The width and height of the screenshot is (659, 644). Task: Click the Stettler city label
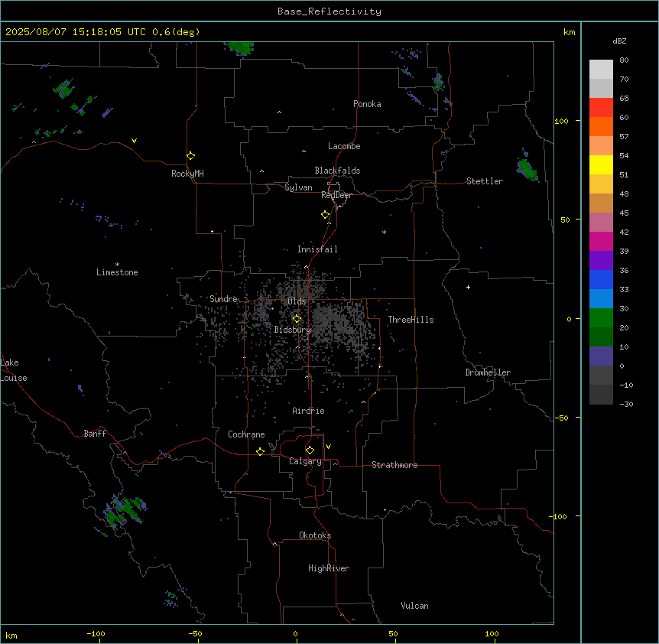[x=485, y=181]
